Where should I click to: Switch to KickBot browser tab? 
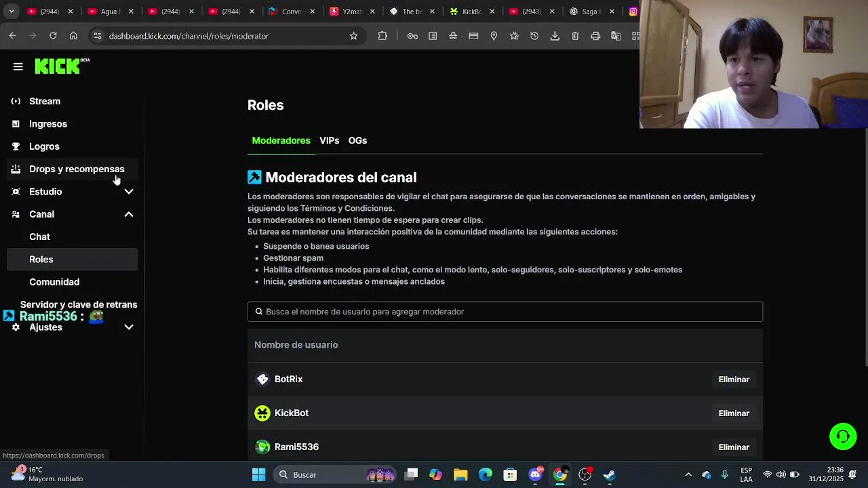(x=471, y=12)
